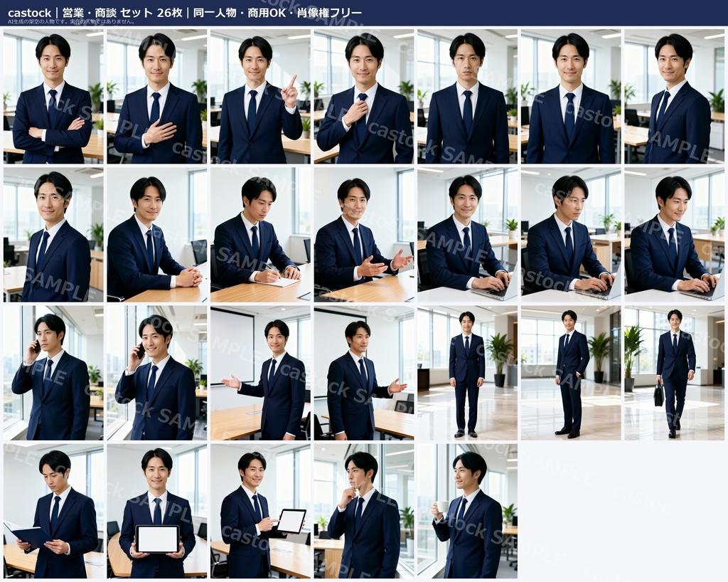Click the '営業・商談 セット 26枚' title text
The height and width of the screenshot is (582, 728).
point(122,13)
